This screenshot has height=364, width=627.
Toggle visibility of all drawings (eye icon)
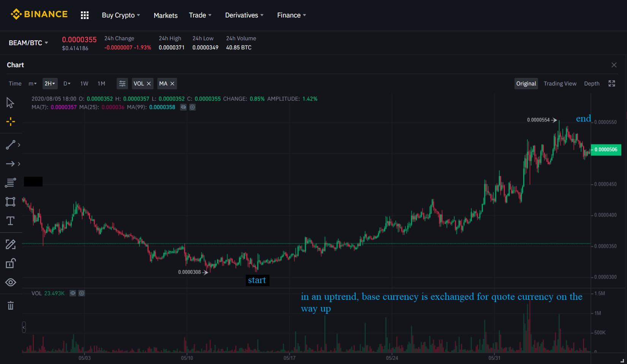coord(10,282)
